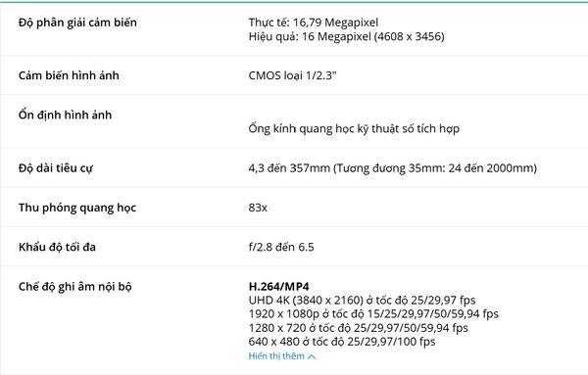Click the "Thực tế: 16,79 Megapixel" text
Viewport: 588px width, 375px height.
tap(314, 23)
